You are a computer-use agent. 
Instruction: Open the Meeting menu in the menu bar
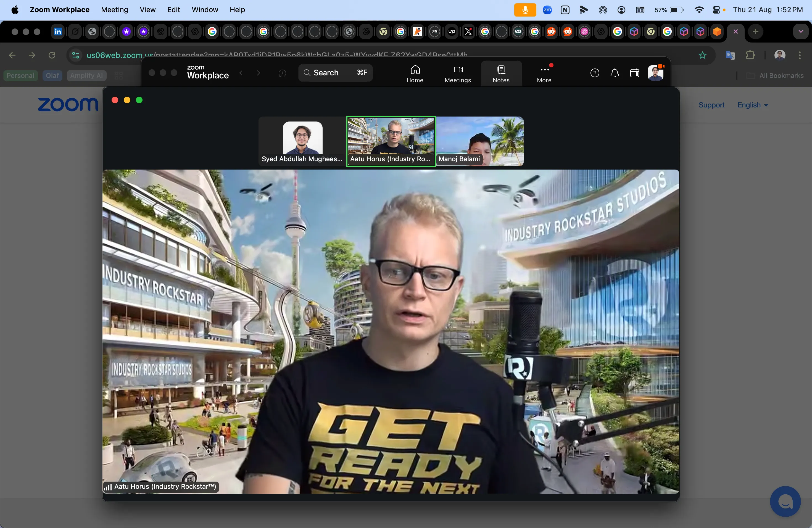tap(114, 10)
